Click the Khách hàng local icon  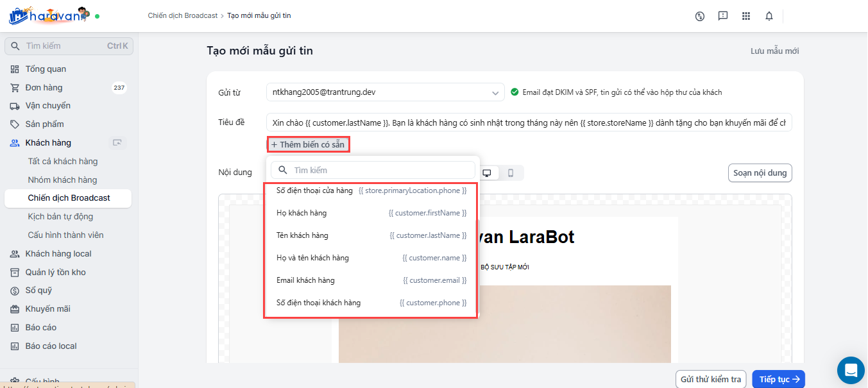15,254
